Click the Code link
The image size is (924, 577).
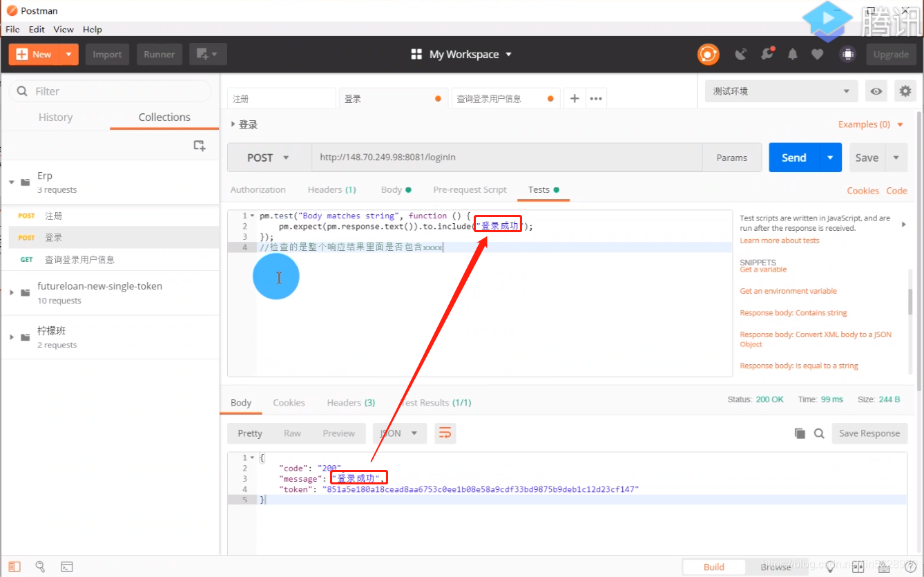896,191
